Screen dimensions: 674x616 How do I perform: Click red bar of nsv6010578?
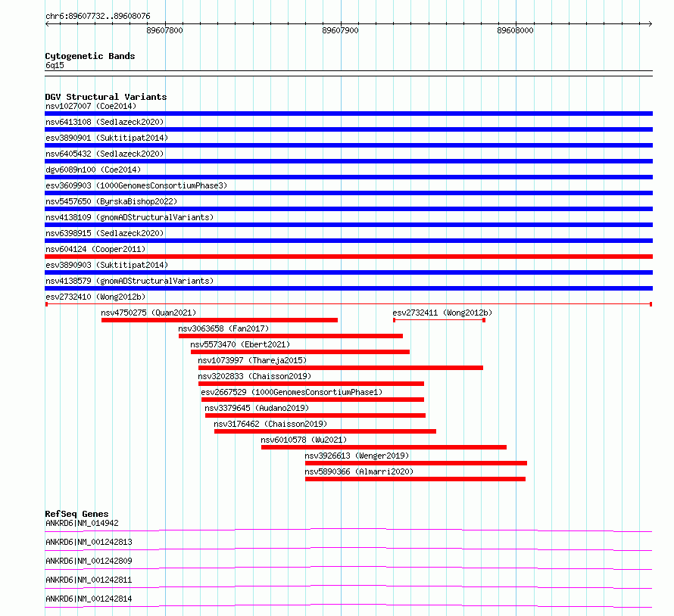pos(384,447)
